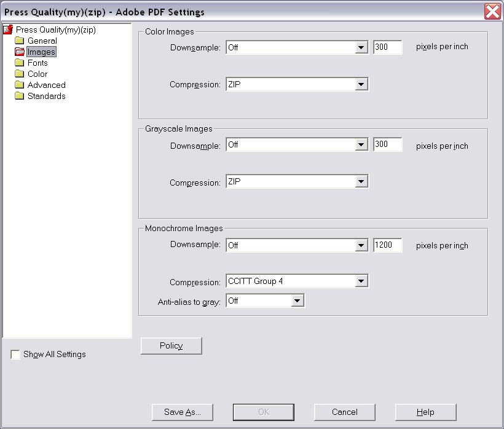Click the General folder icon

click(19, 41)
